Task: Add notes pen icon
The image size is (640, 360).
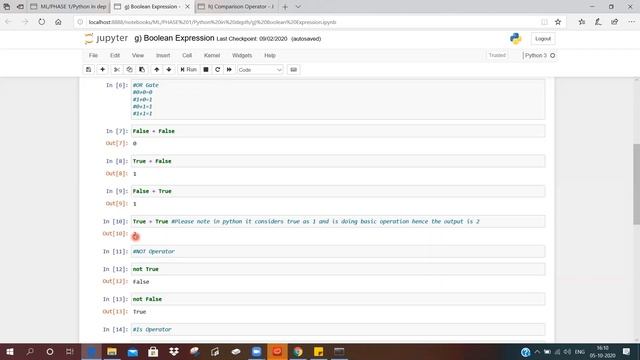Action: [x=598, y=22]
